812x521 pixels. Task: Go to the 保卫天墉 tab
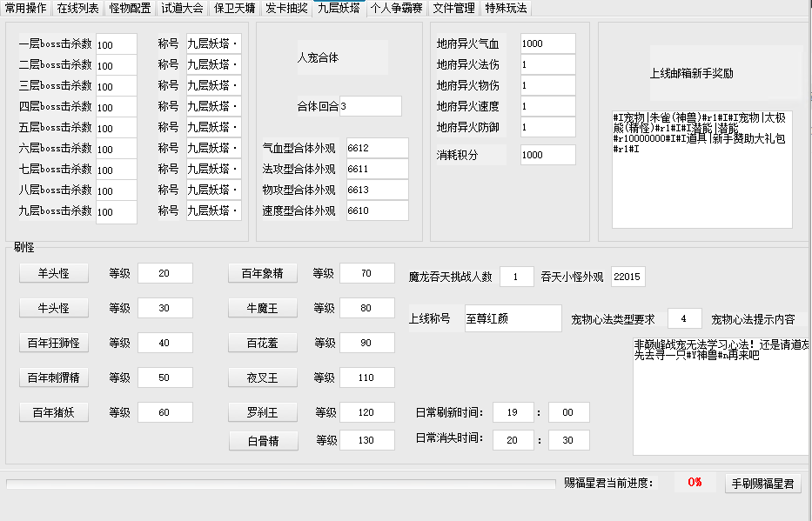pos(235,9)
